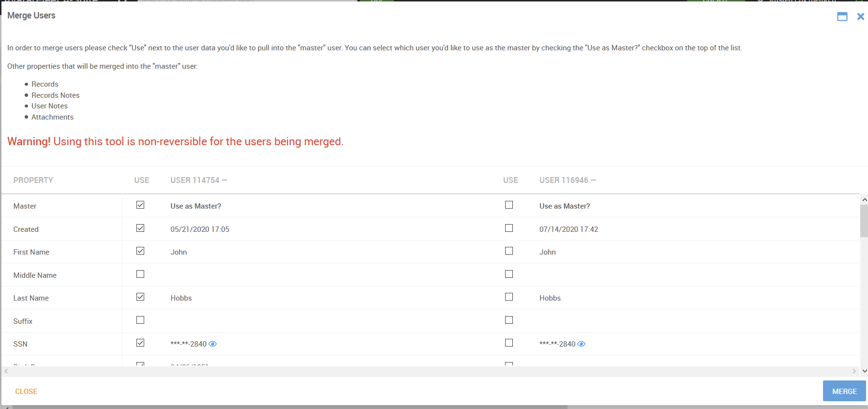868x409 pixels.
Task: Click Hobbs last name for user 116946
Action: click(x=550, y=298)
